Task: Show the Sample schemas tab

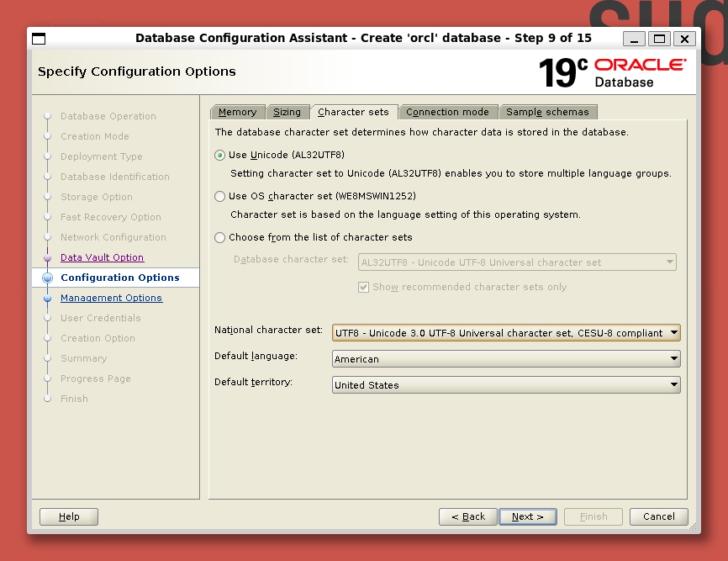Action: [x=547, y=112]
